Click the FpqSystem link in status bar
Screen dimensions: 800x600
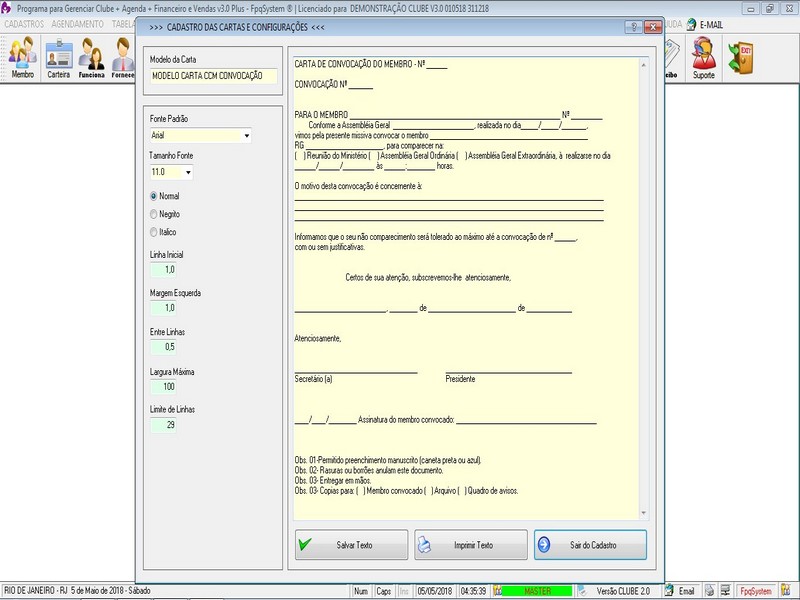756,591
